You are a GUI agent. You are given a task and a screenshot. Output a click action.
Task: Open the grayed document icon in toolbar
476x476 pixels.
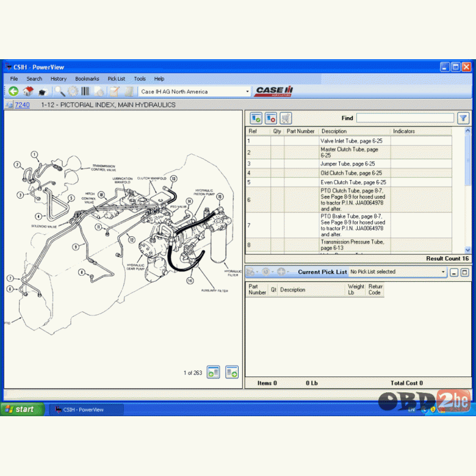pos(129,91)
